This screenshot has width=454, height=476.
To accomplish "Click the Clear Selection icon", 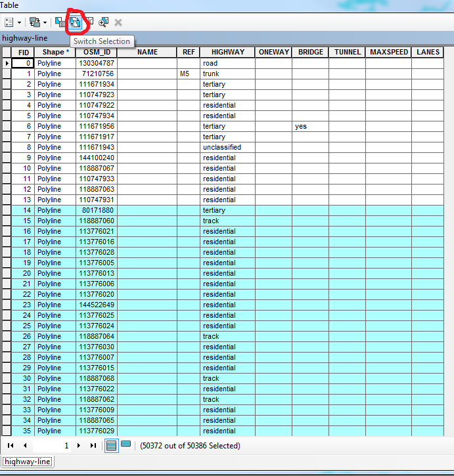I will click(89, 22).
